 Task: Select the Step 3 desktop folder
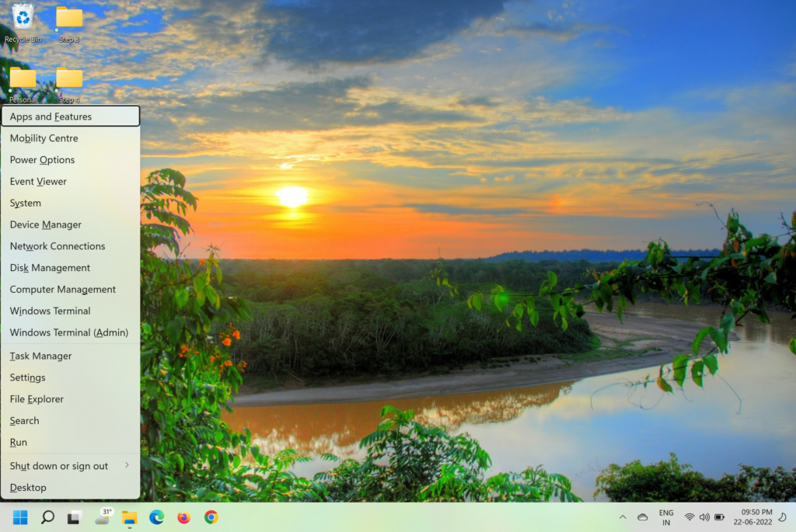(x=69, y=22)
